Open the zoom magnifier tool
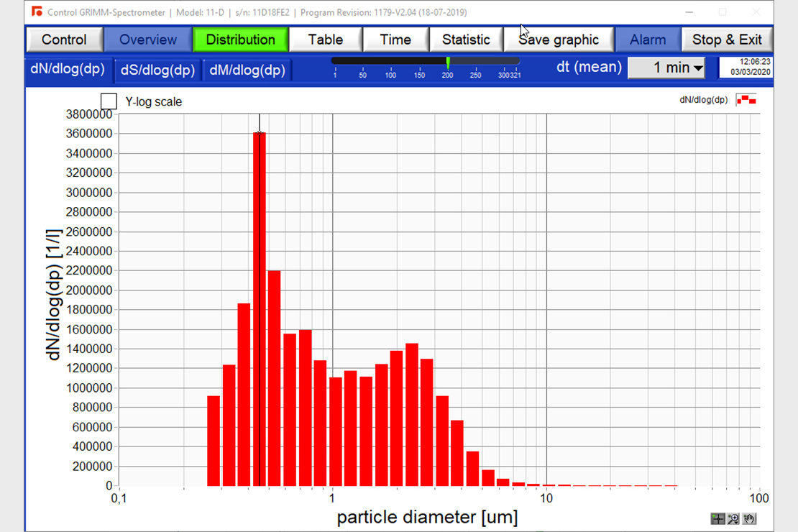The height and width of the screenshot is (532, 798). (x=733, y=518)
